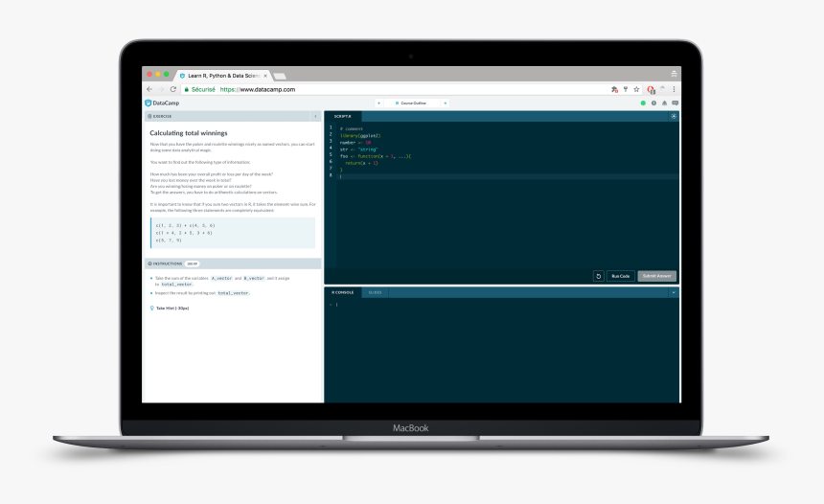The height and width of the screenshot is (504, 824).
Task: Click the c(1, 2, 3) + c(4, 5, 6) example line
Action: point(185,225)
